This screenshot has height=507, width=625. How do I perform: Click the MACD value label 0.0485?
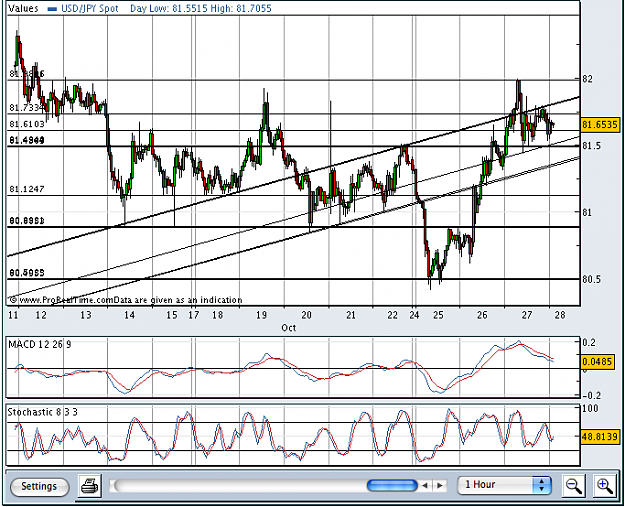coord(597,362)
